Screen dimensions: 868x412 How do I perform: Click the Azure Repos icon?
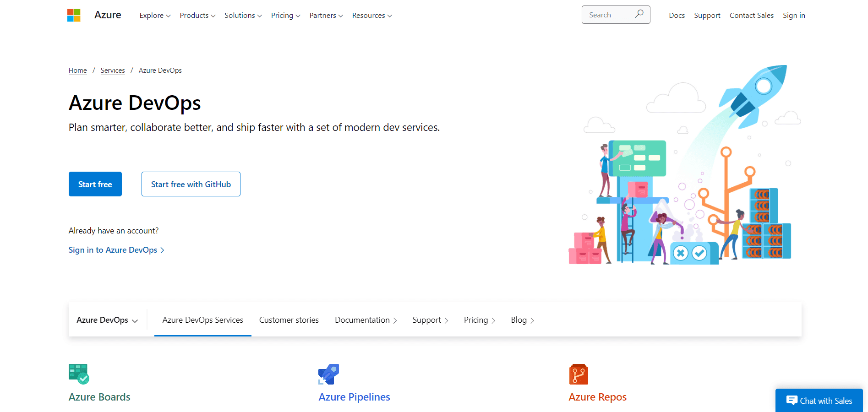[579, 374]
